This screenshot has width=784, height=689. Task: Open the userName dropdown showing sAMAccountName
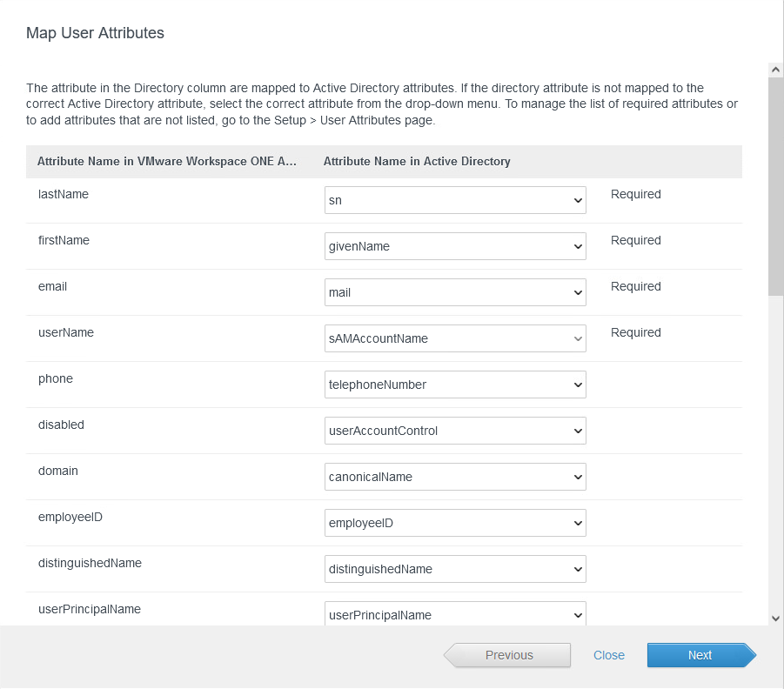pos(455,339)
